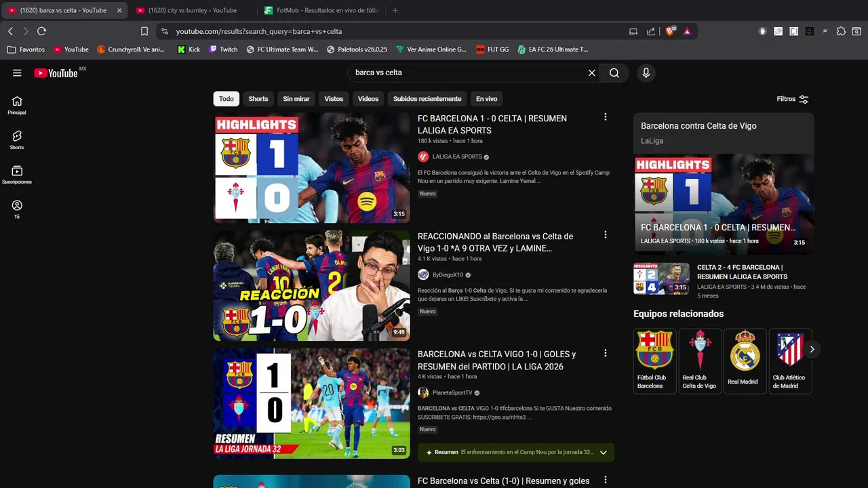The width and height of the screenshot is (868, 488).
Task: Open the PlanetaSportTV channel link
Action: click(x=452, y=392)
